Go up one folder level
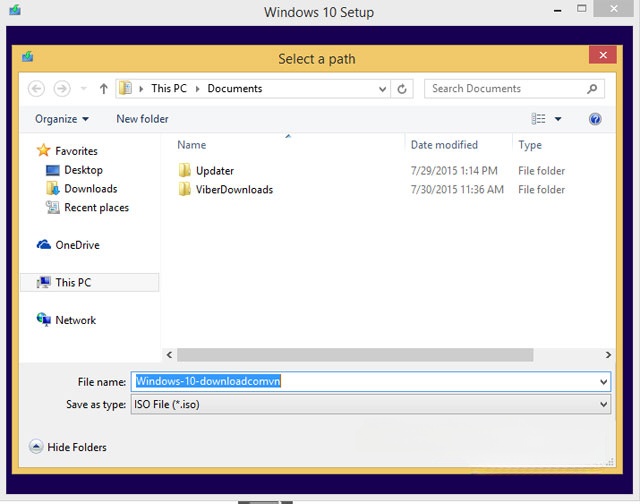Image resolution: width=640 pixels, height=504 pixels. coord(104,89)
